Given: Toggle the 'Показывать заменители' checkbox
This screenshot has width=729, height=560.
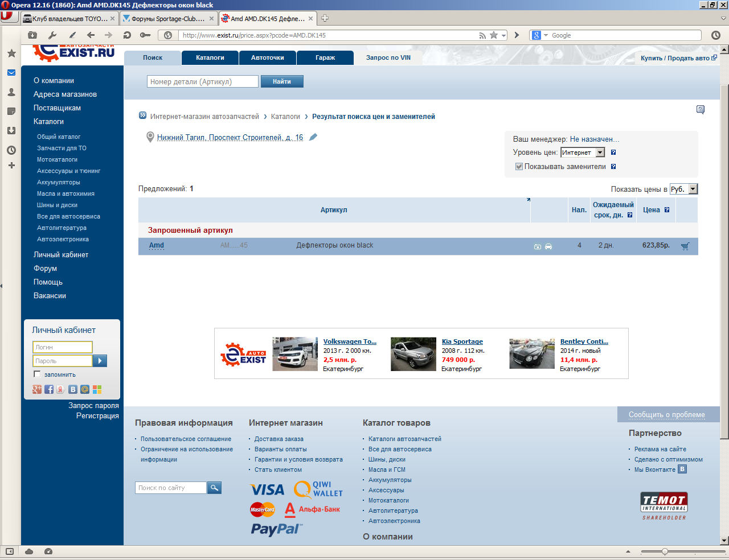Looking at the screenshot, I should click(x=519, y=167).
